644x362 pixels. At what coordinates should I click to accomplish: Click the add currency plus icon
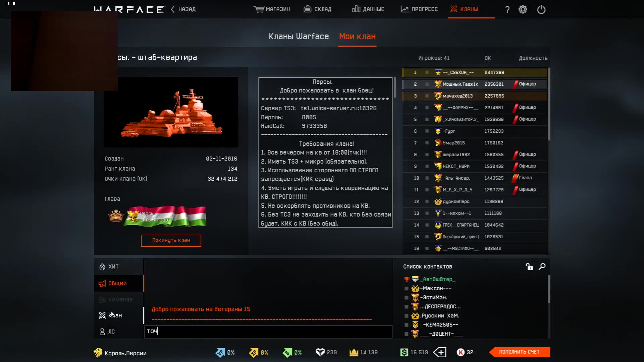[x=440, y=352]
